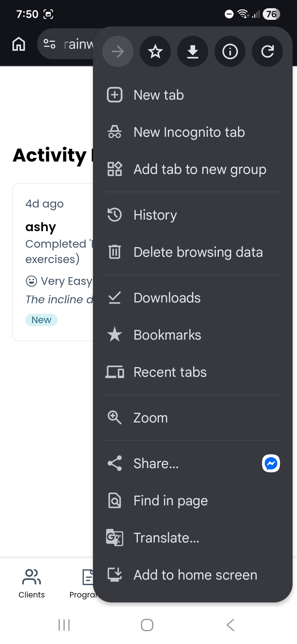Open the Share options
Viewport: 297px width, 644px height.
[156, 463]
